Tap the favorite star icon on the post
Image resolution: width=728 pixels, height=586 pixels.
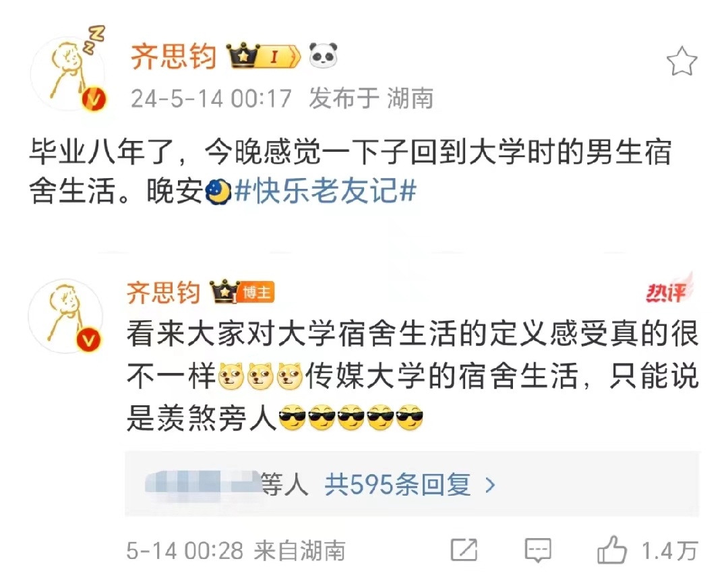click(x=681, y=61)
